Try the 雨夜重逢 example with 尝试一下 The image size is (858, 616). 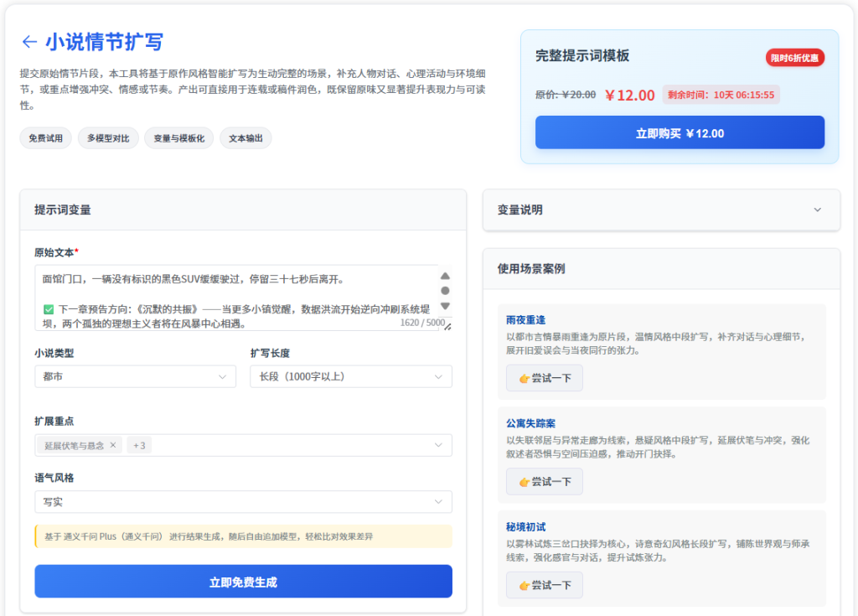pos(544,378)
